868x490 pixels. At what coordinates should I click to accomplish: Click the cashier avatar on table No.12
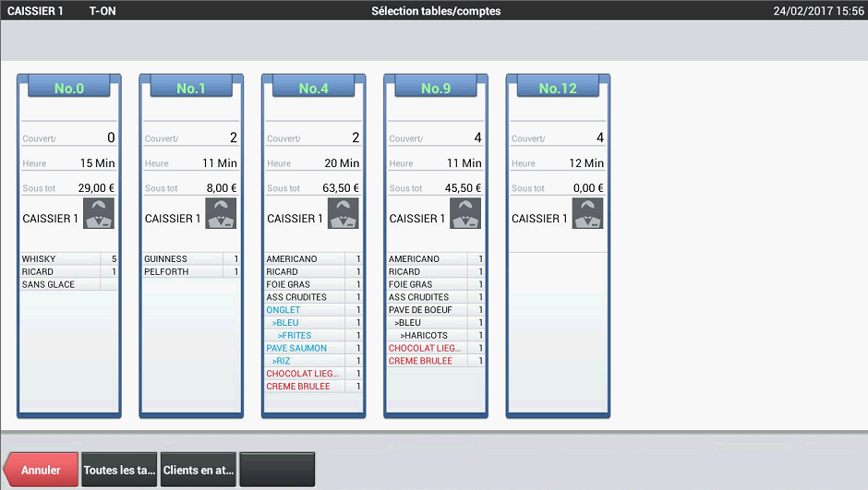(588, 213)
